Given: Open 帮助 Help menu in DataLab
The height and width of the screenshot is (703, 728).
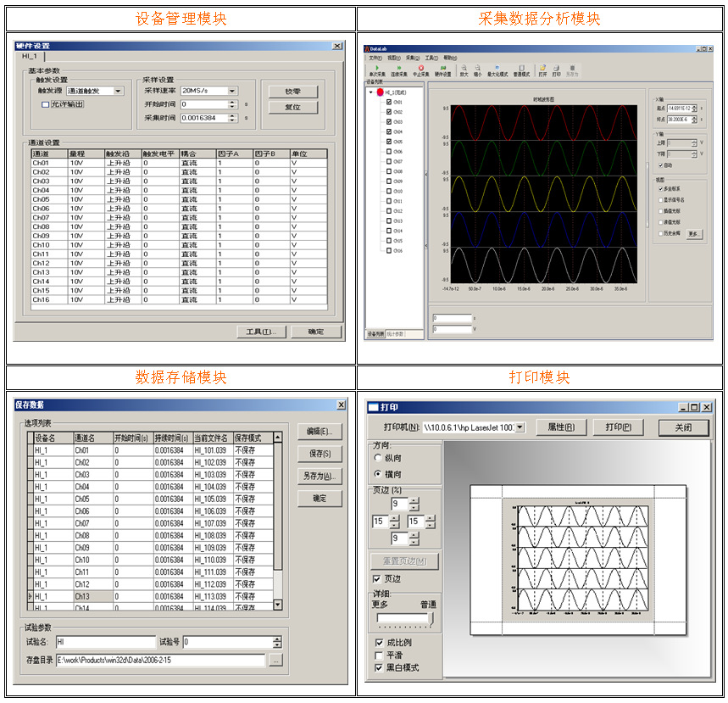Looking at the screenshot, I should point(450,58).
